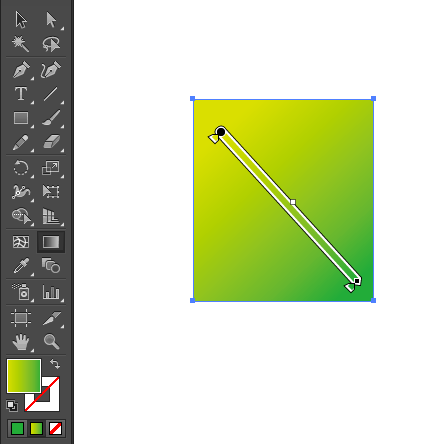
Task: Apply Gradient mode button
Action: pos(36,429)
